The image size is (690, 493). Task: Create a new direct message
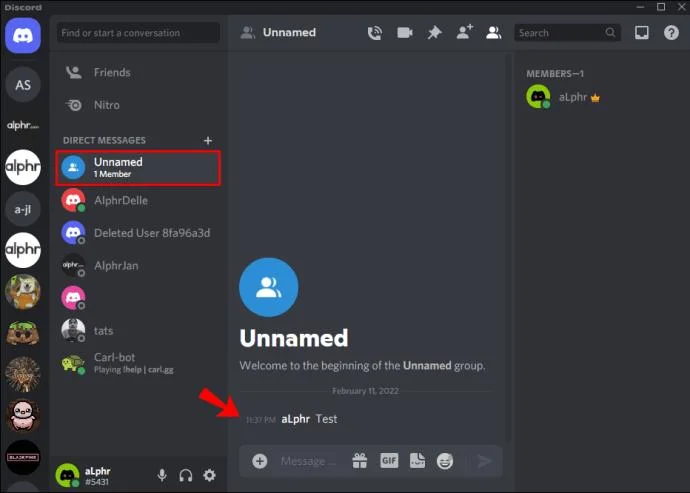(x=208, y=140)
